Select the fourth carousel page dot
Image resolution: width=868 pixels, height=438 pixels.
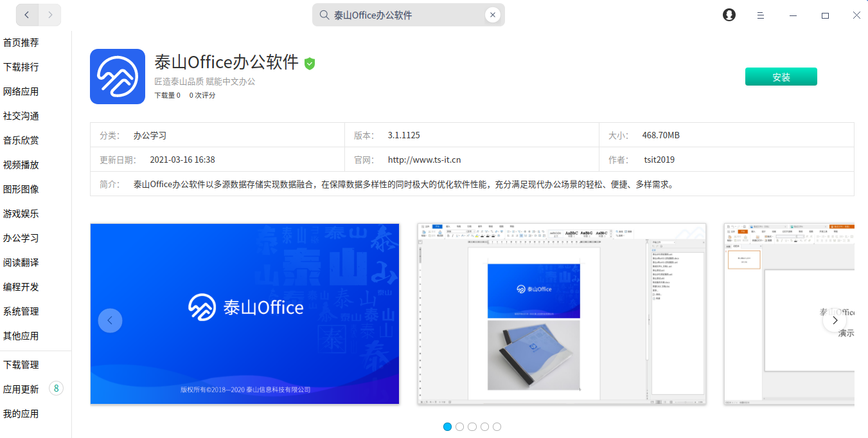484,426
